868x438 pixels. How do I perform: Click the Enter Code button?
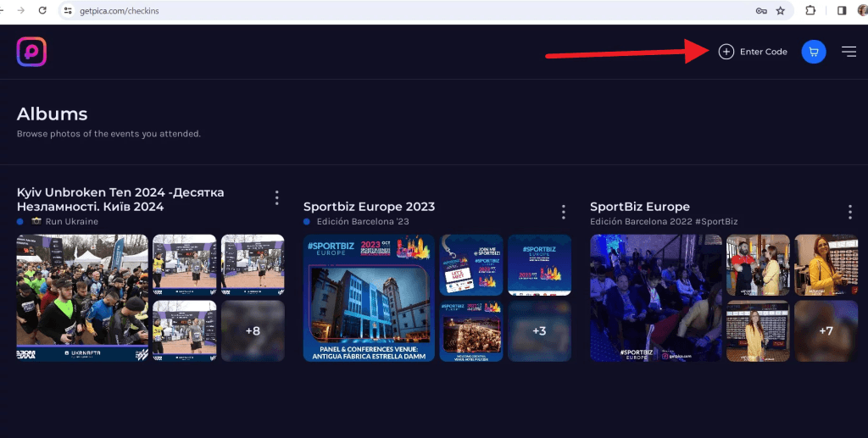point(753,52)
